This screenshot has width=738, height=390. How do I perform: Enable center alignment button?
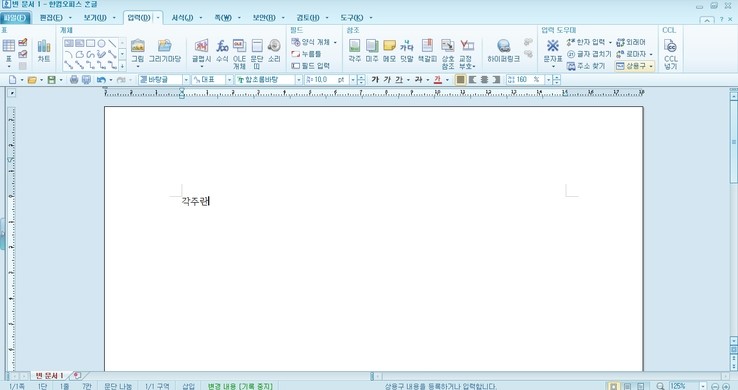(x=484, y=80)
